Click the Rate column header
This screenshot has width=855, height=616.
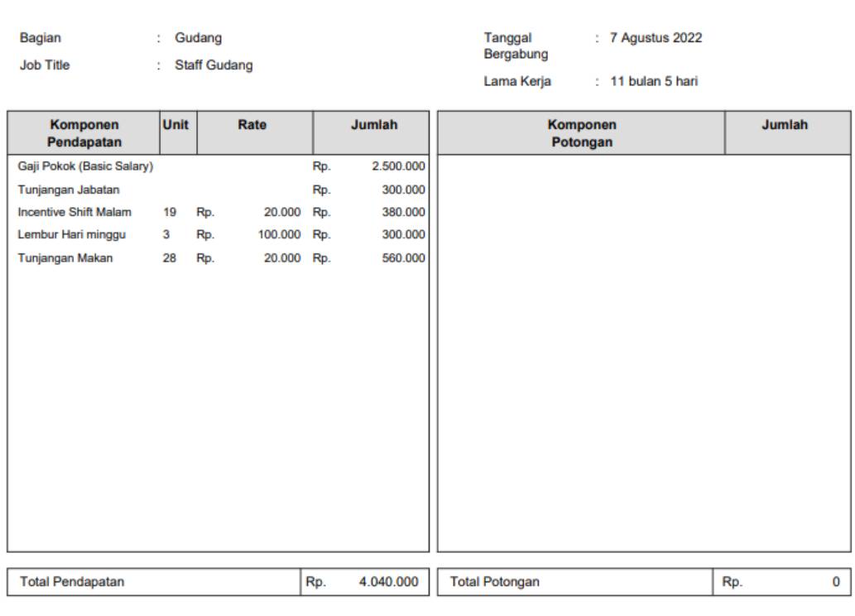tap(253, 124)
